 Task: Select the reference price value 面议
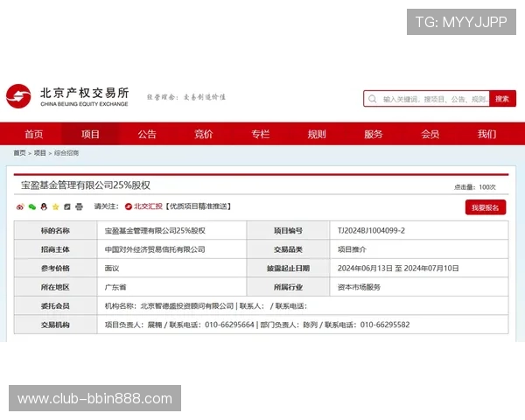coord(112,269)
